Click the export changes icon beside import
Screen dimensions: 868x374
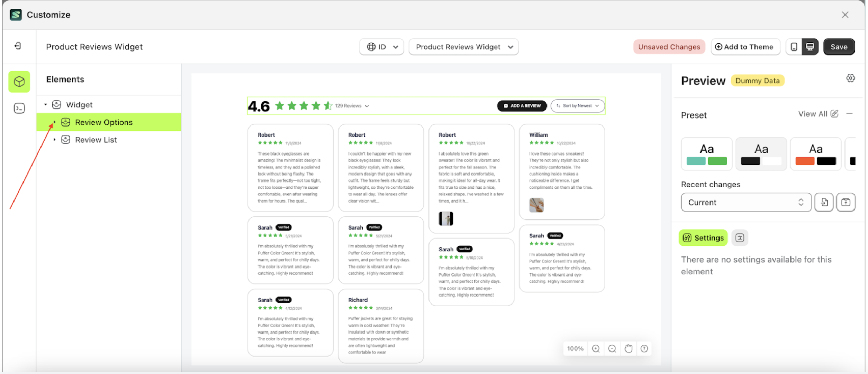click(x=846, y=202)
